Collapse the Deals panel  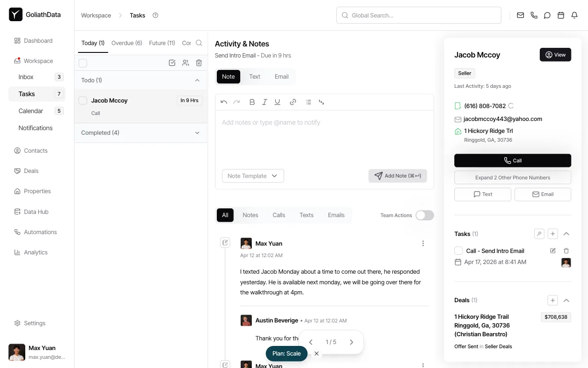click(x=566, y=300)
